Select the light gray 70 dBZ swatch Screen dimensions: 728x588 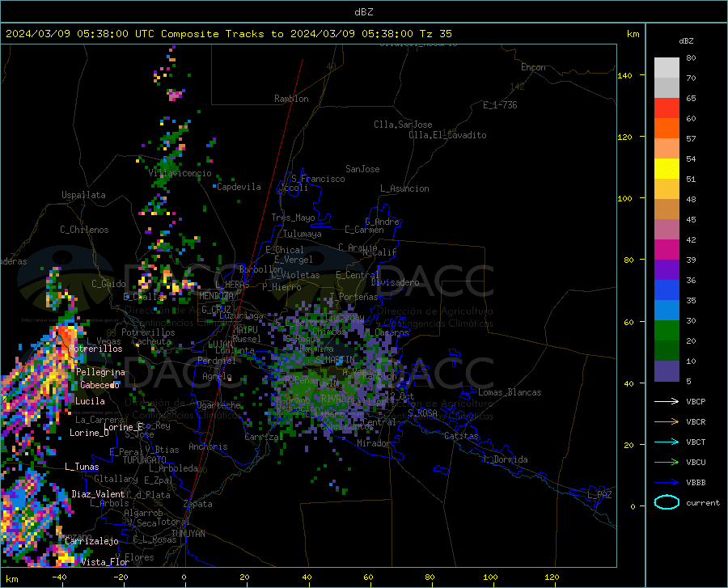pos(667,68)
